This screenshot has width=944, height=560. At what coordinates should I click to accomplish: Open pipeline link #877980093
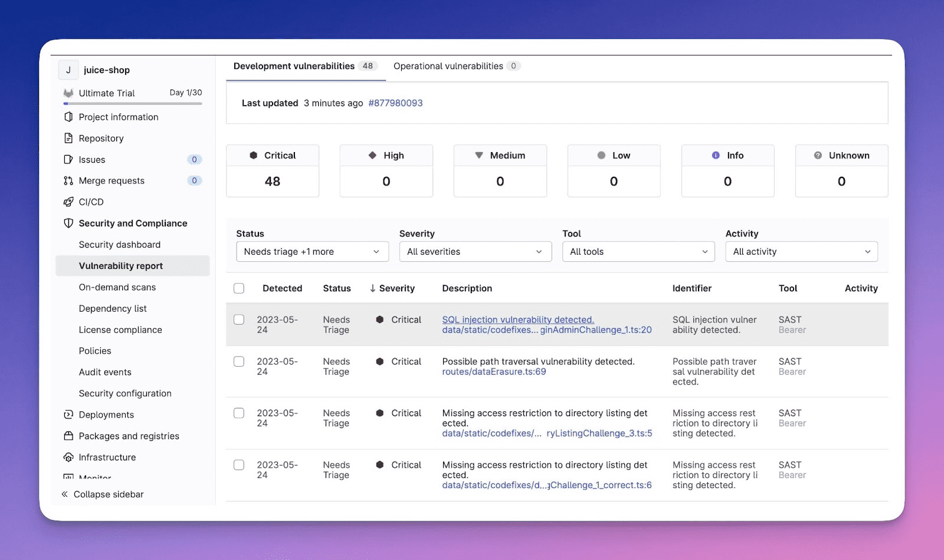(395, 103)
